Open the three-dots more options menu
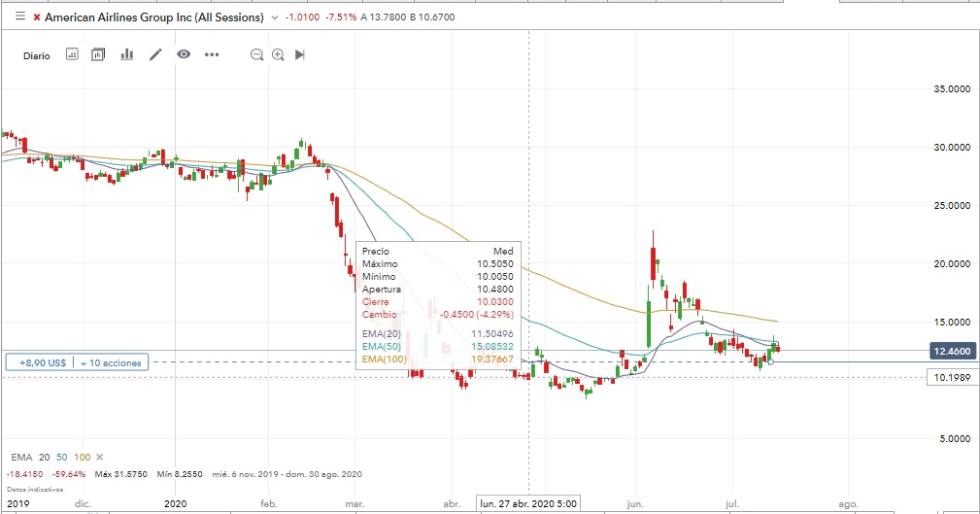 pyautogui.click(x=212, y=54)
